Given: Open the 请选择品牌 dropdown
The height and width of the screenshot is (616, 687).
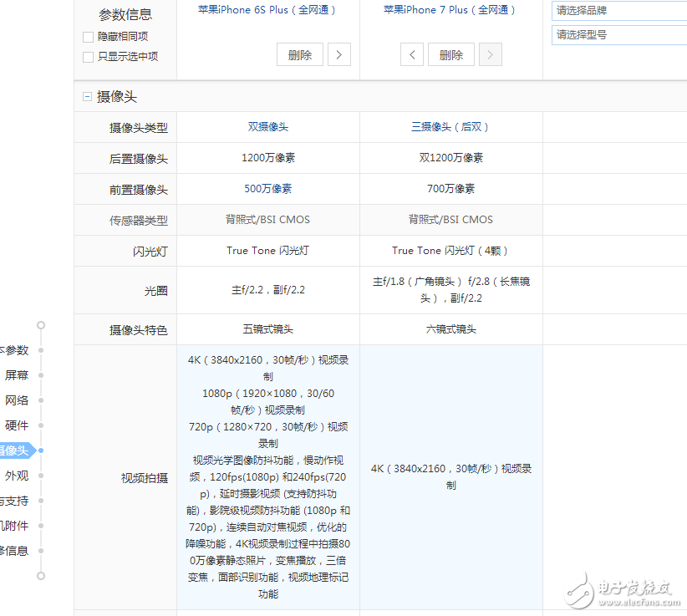Looking at the screenshot, I should (x=618, y=11).
